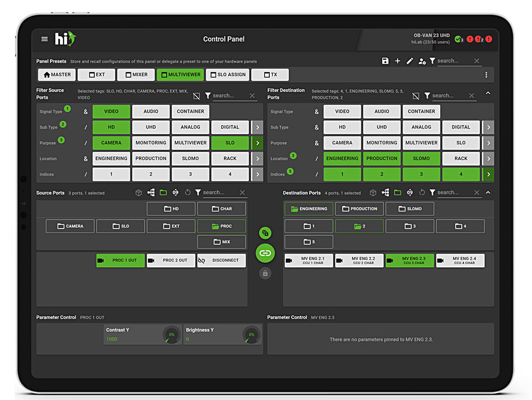Screen dimensions: 532x400
Task: Switch to MIXER preset
Action: point(136,75)
